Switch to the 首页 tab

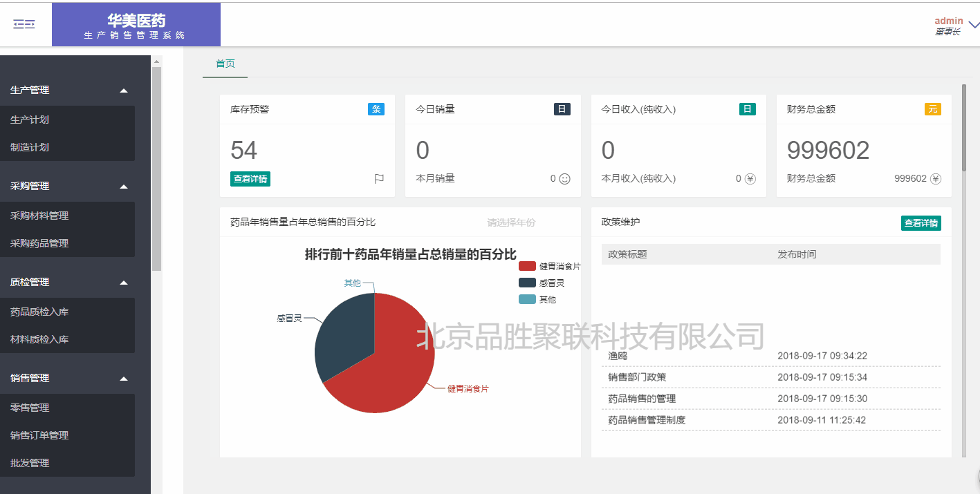tap(225, 64)
